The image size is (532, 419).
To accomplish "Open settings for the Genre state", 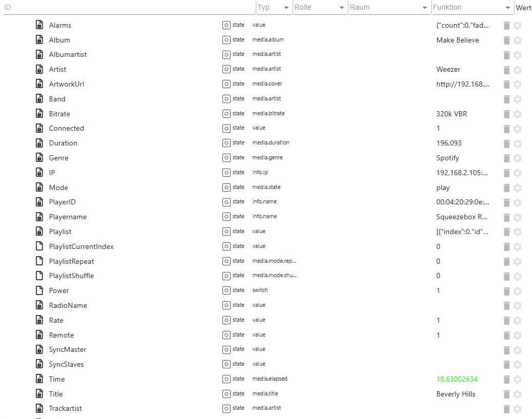I will tap(518, 158).
